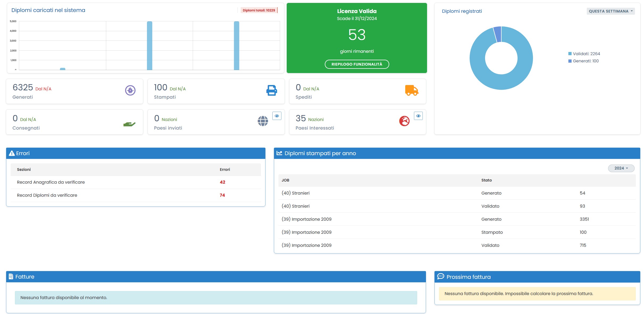Click the purple Generati stamp icon
The height and width of the screenshot is (314, 644).
(130, 90)
